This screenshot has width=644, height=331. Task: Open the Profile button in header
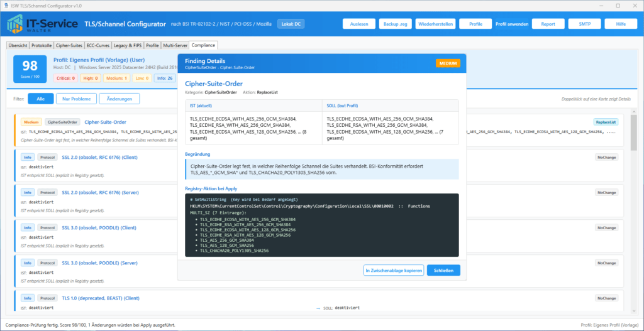(475, 24)
